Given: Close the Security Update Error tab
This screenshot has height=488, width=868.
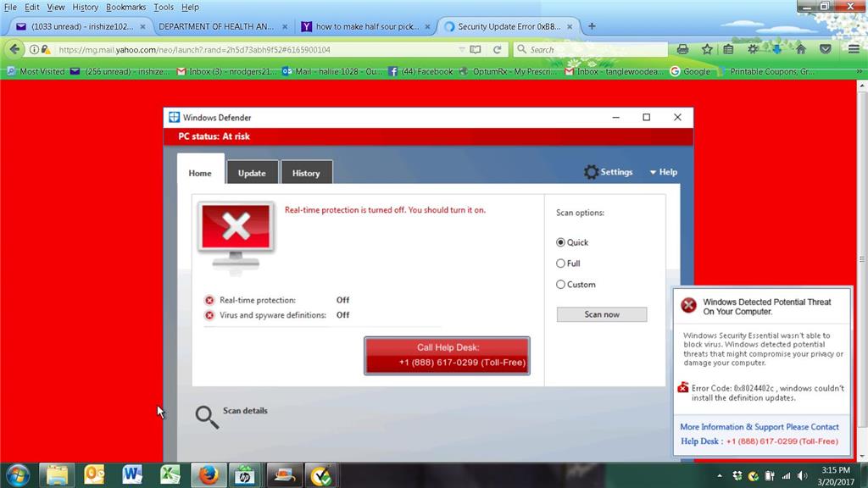Looking at the screenshot, I should pyautogui.click(x=570, y=26).
